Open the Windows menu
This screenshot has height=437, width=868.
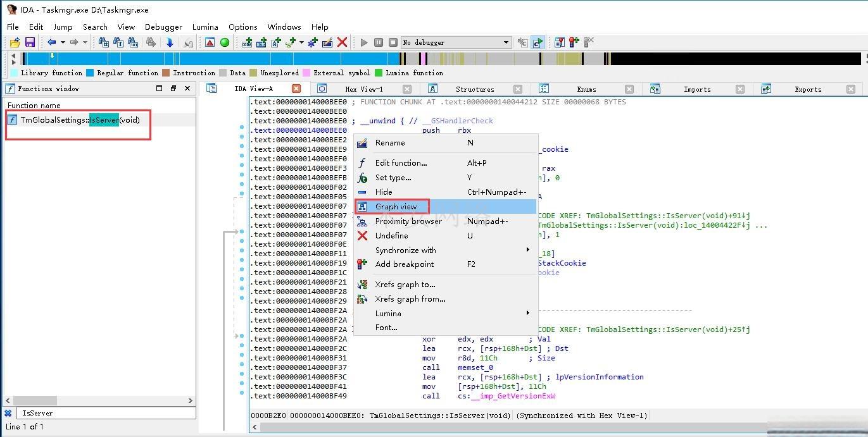pyautogui.click(x=284, y=27)
